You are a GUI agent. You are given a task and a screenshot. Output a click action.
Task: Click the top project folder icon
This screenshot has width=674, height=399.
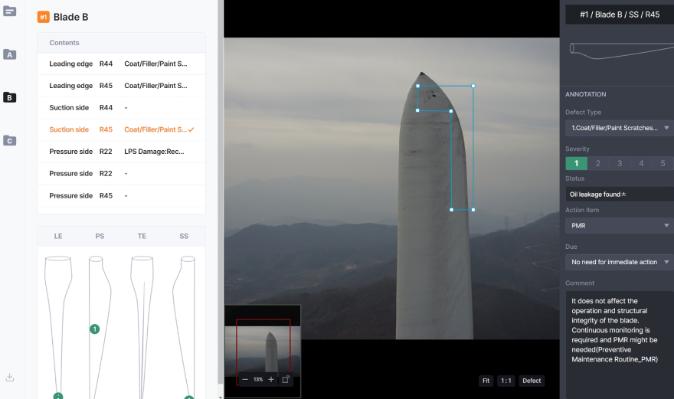(x=9, y=11)
